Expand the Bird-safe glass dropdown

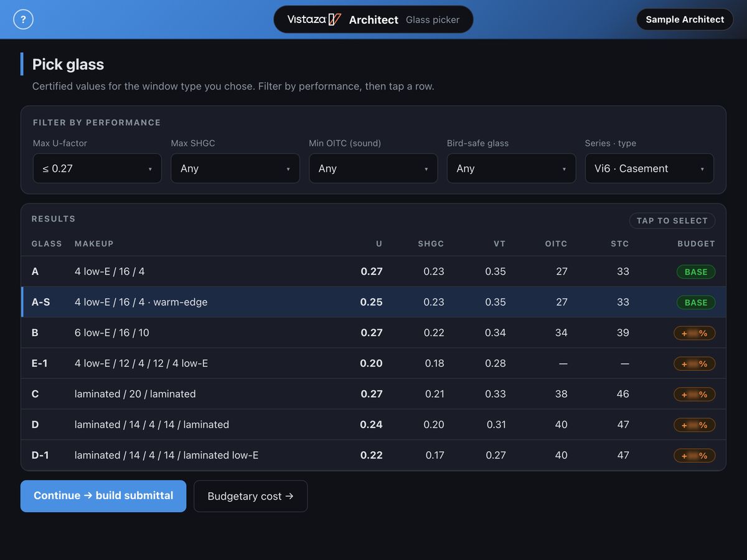coord(512,169)
